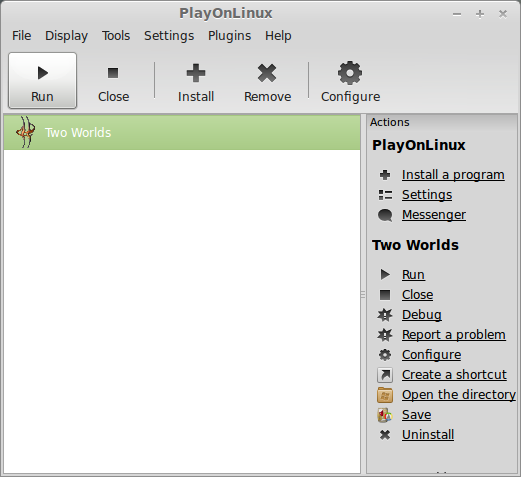Image resolution: width=521 pixels, height=477 pixels.
Task: Click the Close link under Two Worlds
Action: point(417,295)
